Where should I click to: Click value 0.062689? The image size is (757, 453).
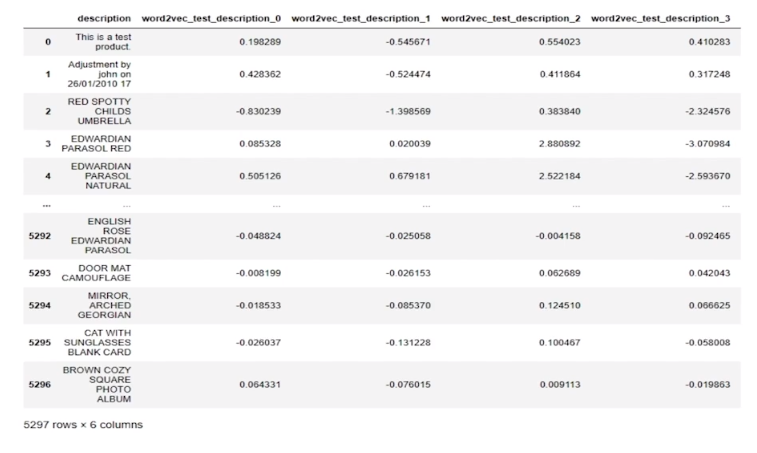tap(560, 273)
